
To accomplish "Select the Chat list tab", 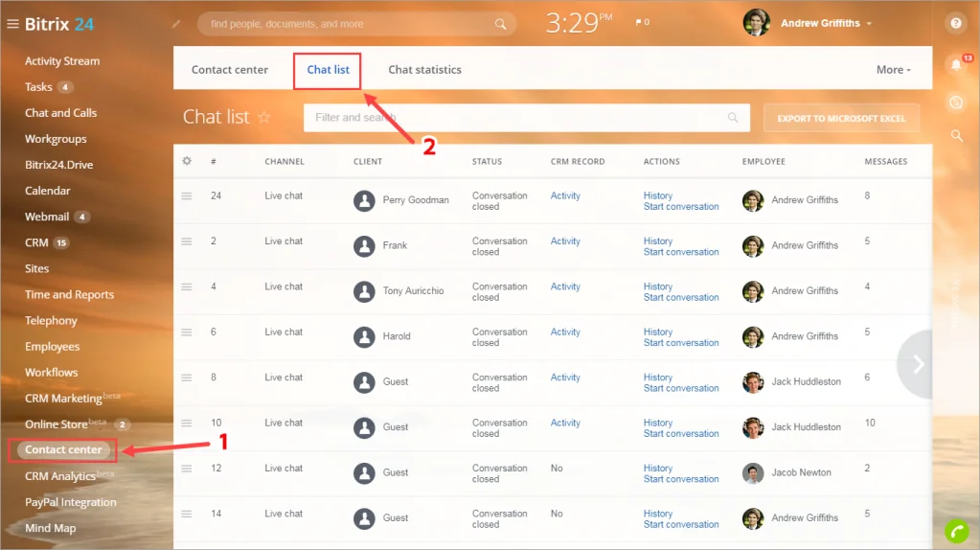I will coord(328,70).
